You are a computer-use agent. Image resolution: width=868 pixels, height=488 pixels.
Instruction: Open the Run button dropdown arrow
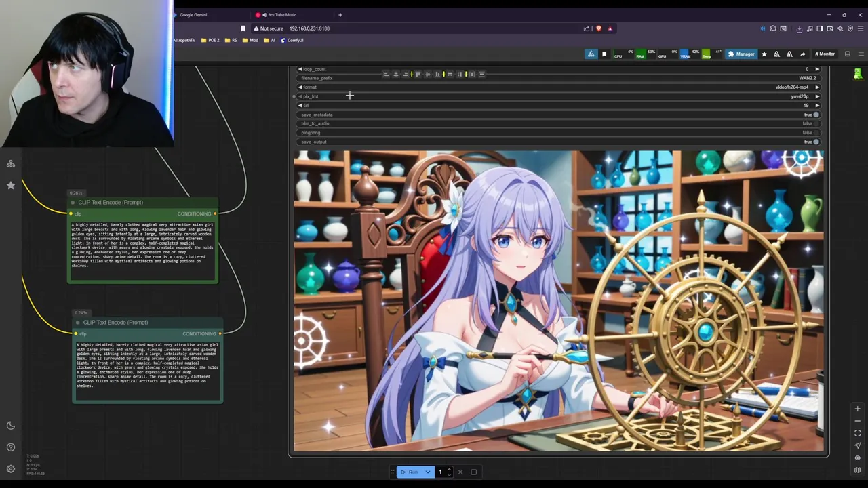click(428, 472)
